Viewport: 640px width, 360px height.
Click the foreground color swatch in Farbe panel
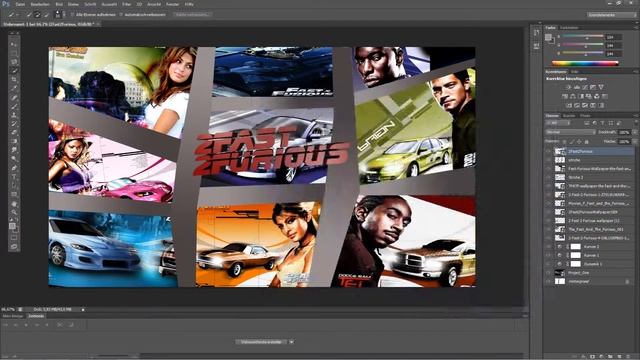point(549,37)
